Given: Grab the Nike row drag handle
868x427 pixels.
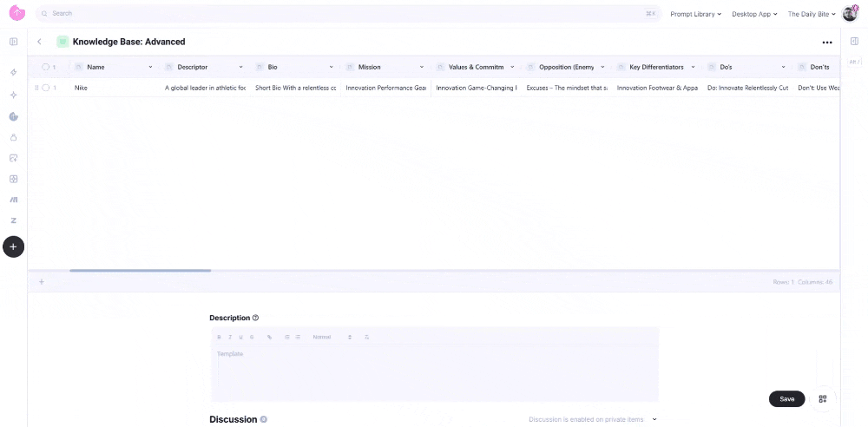Looking at the screenshot, I should tap(36, 88).
